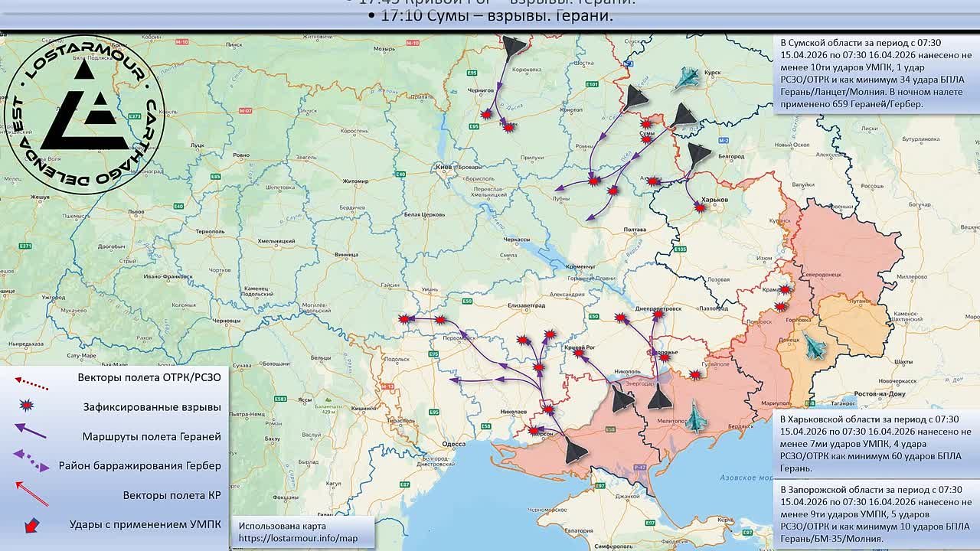Image resolution: width=980 pixels, height=551 pixels.
Task: Select the jet icon over Donetsk
Action: click(813, 347)
